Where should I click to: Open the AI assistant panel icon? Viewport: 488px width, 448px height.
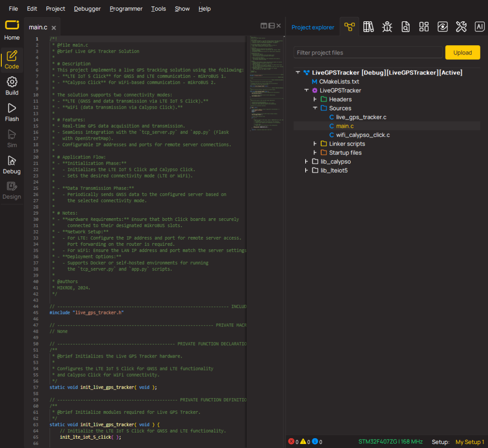click(x=480, y=27)
